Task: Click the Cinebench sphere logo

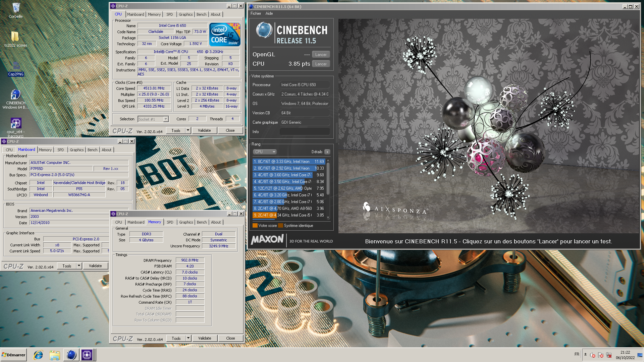Action: 264,30
